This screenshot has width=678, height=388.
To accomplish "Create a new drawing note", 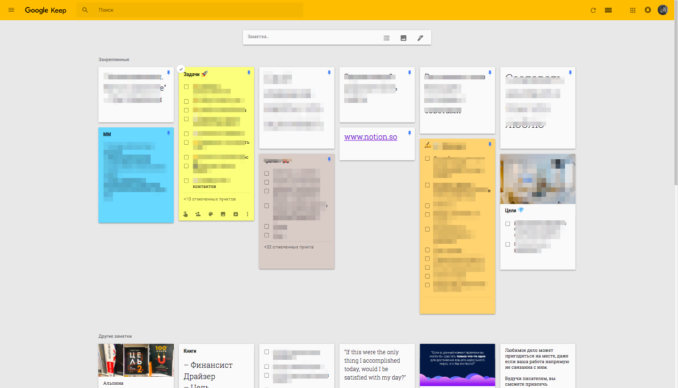I will click(x=420, y=38).
